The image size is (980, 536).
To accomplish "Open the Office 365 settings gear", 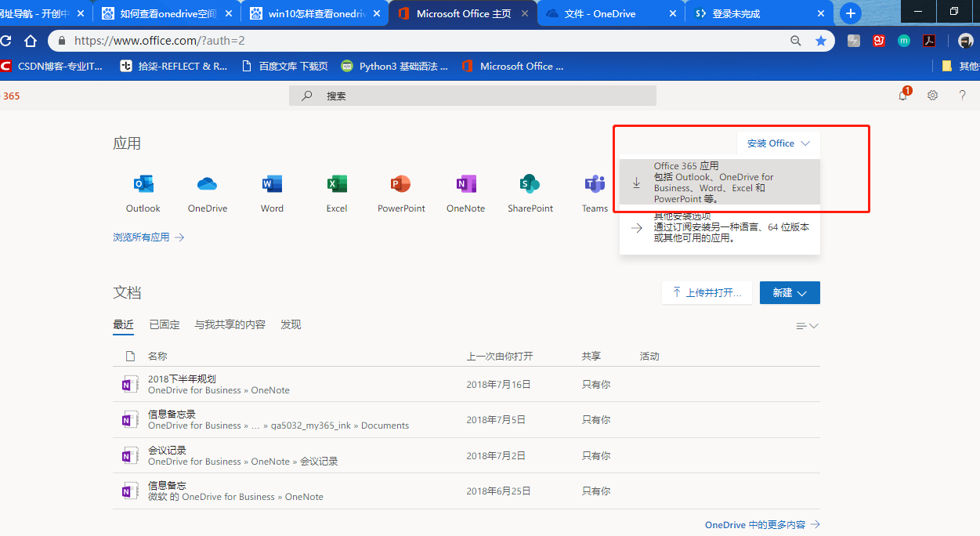I will tap(932, 95).
